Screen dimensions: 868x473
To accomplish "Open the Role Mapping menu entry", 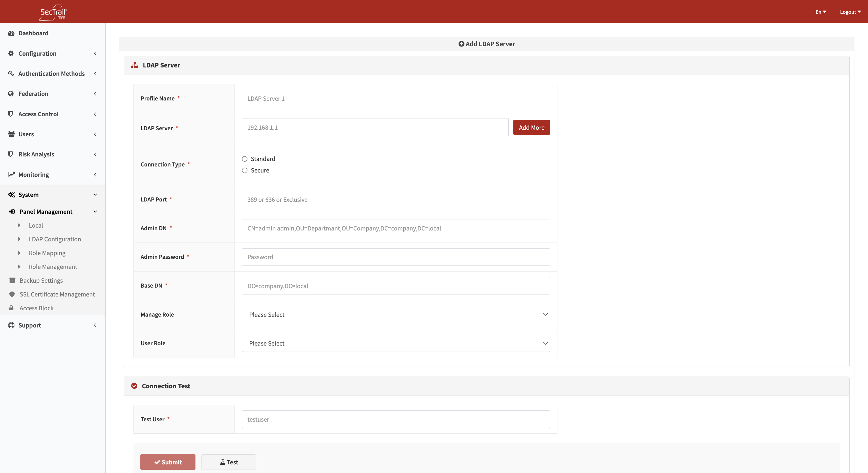I will 47,253.
